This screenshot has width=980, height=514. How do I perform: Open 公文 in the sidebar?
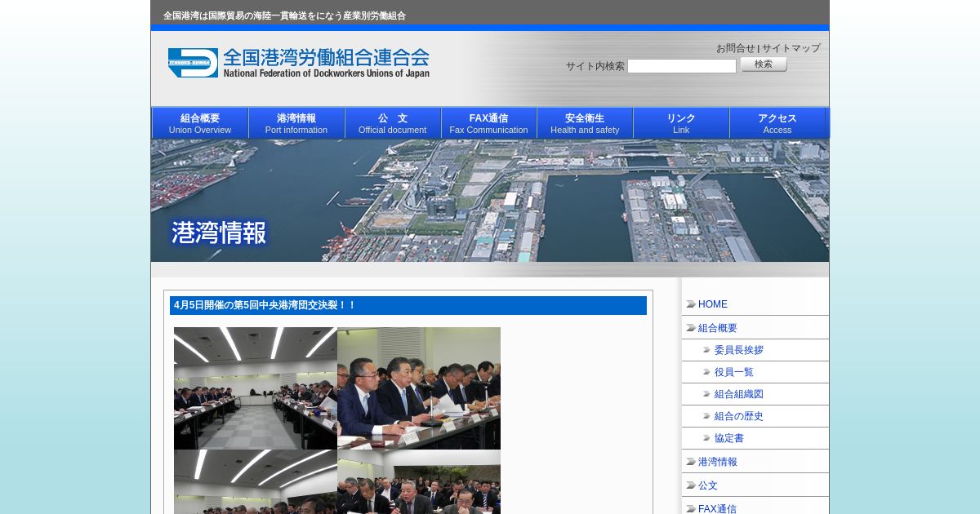(708, 485)
